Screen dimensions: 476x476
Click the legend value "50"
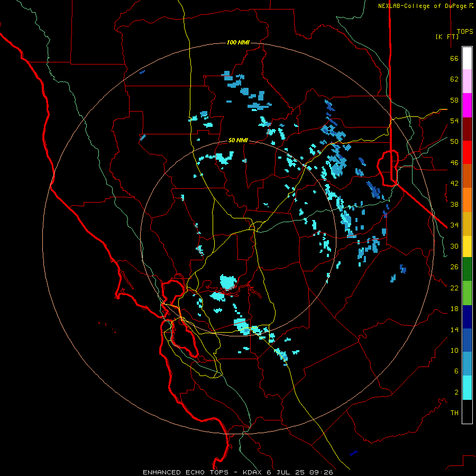454,142
